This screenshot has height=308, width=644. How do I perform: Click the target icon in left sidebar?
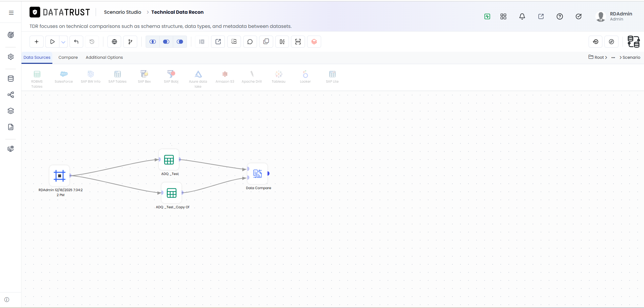[x=11, y=35]
